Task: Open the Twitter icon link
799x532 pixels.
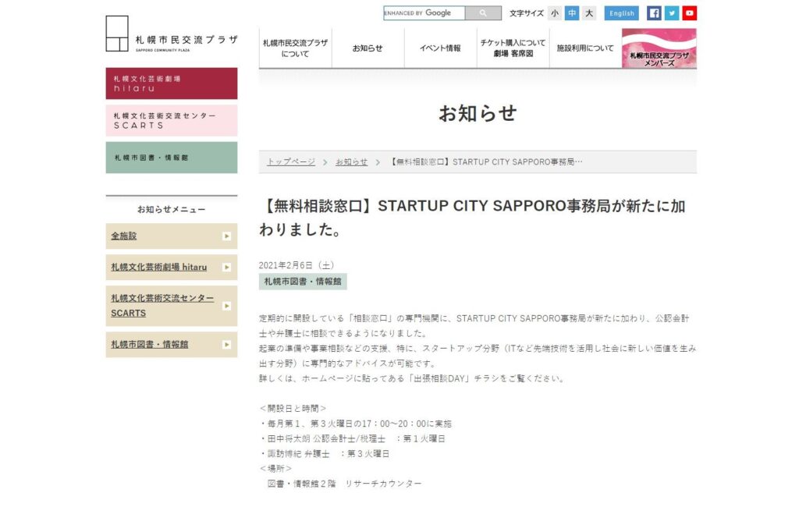Action: 672,13
